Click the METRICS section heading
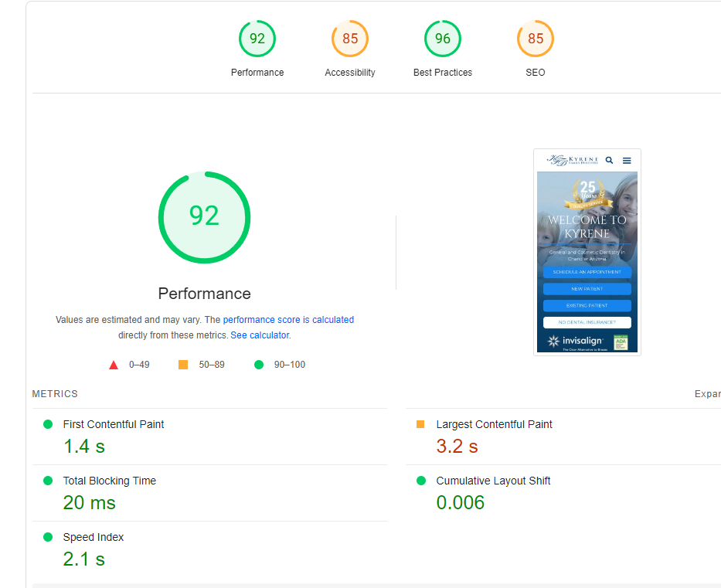The image size is (721, 588). (x=55, y=394)
